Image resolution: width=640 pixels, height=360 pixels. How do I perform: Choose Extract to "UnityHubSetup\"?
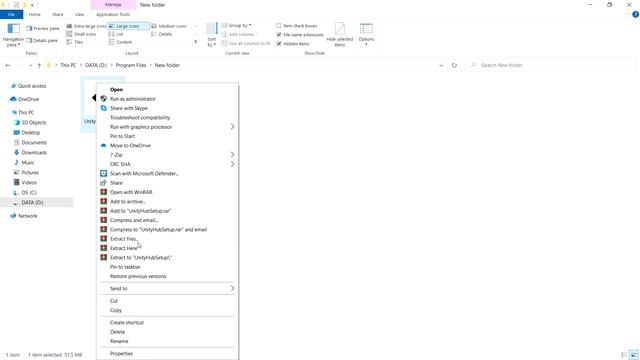167,258
